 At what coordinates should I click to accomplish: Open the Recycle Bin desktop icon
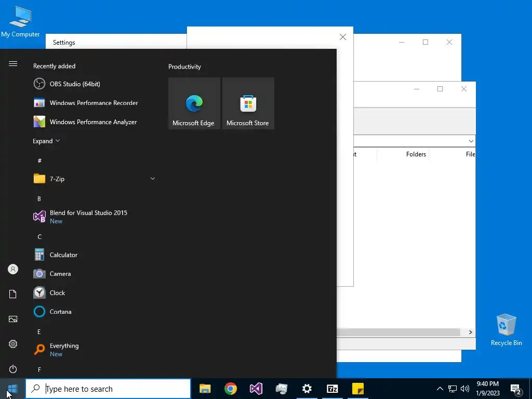tap(506, 329)
